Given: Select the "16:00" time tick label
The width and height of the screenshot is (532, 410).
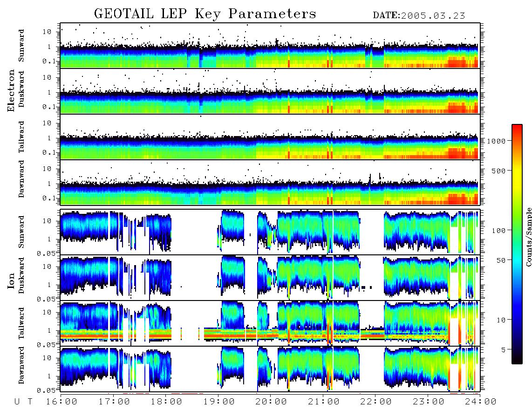Looking at the screenshot, I should tap(61, 402).
